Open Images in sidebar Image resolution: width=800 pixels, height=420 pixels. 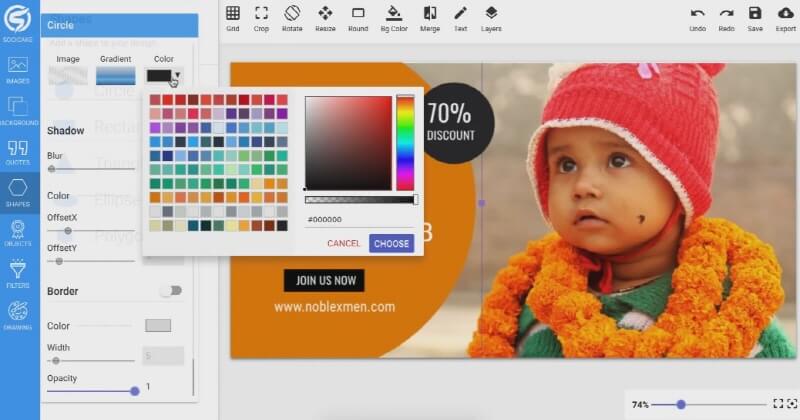(x=18, y=70)
